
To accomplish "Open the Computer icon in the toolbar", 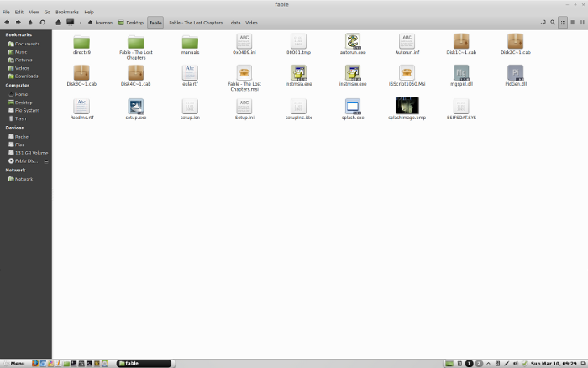I will 70,23.
